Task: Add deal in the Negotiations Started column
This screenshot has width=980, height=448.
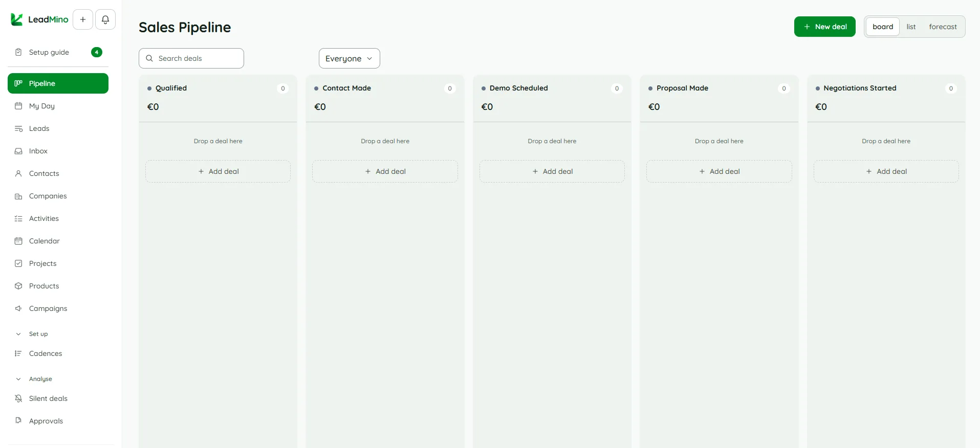Action: point(886,171)
